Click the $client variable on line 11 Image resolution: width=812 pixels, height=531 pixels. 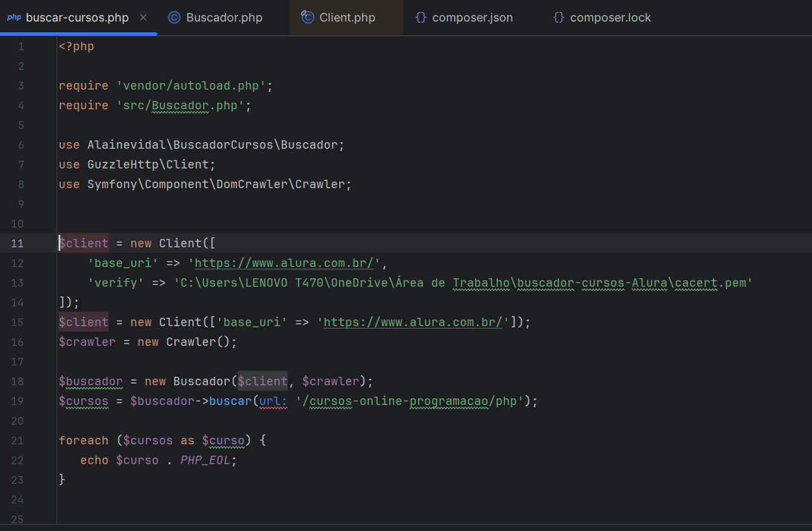(x=84, y=243)
